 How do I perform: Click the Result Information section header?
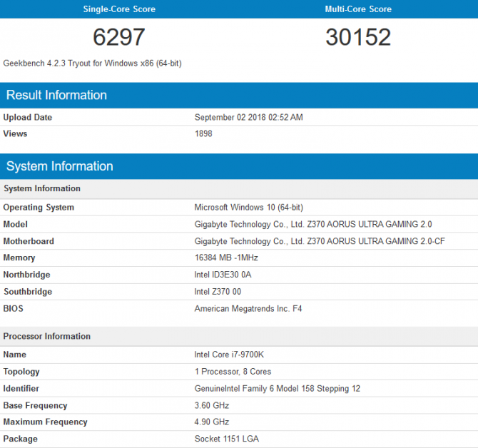239,95
